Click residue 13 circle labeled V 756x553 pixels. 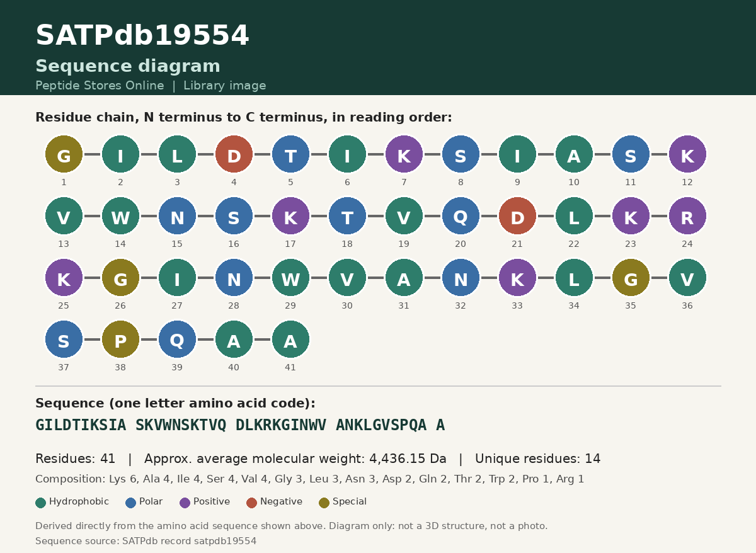coord(64,216)
